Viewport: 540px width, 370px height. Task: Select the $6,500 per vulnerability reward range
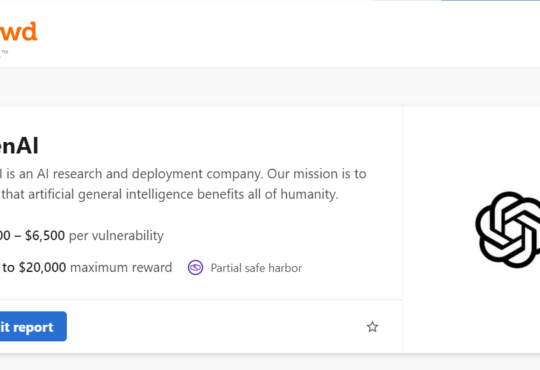[x=82, y=236]
